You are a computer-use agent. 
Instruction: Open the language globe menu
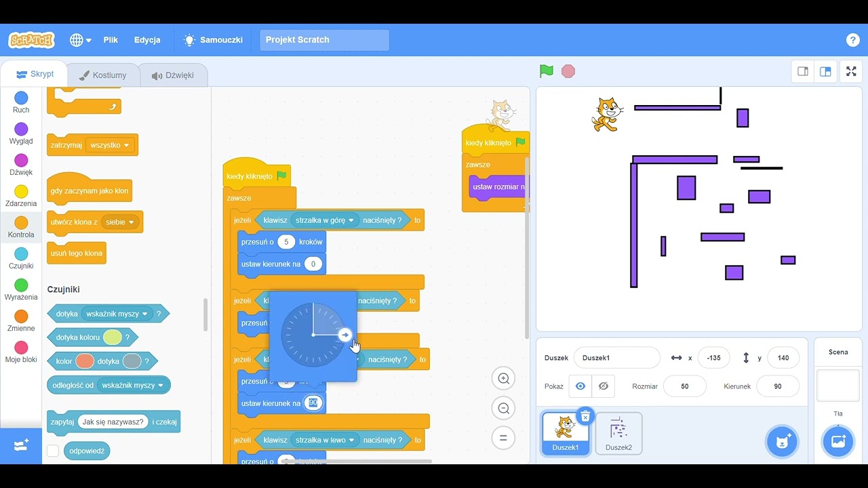(x=81, y=40)
